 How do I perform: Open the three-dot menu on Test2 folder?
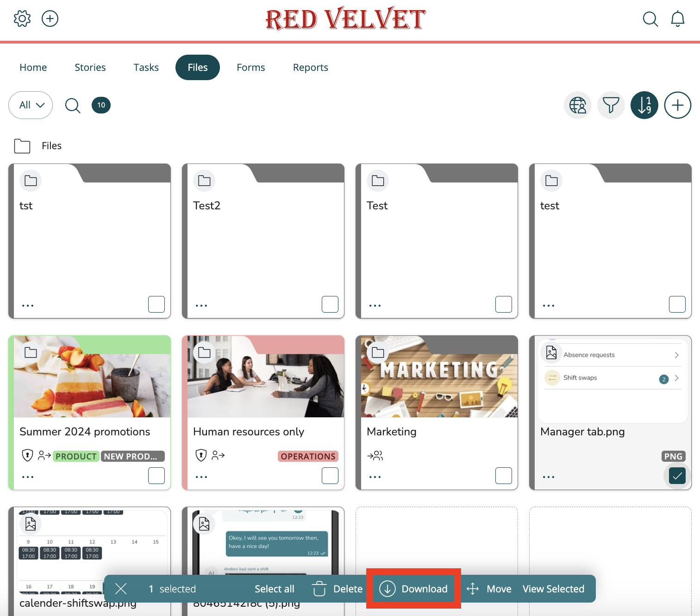(201, 306)
